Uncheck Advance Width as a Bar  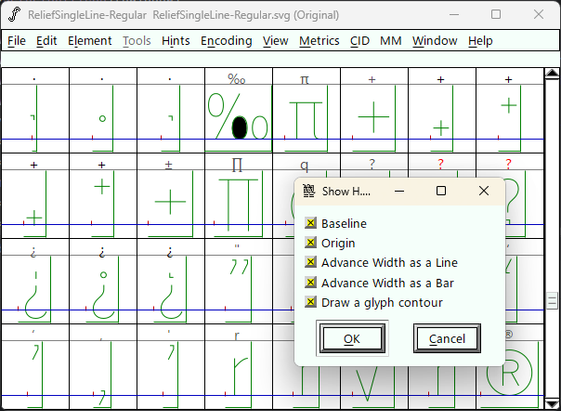(x=311, y=283)
